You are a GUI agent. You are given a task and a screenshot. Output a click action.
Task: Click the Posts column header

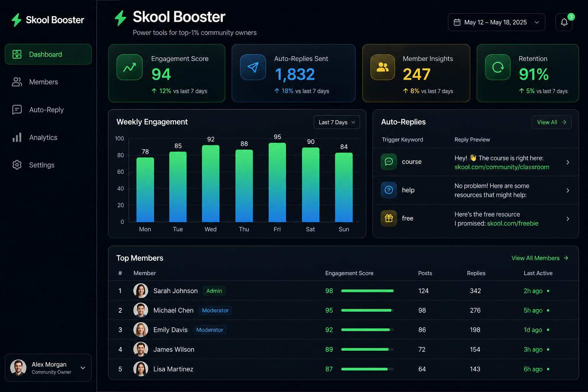[425, 273]
